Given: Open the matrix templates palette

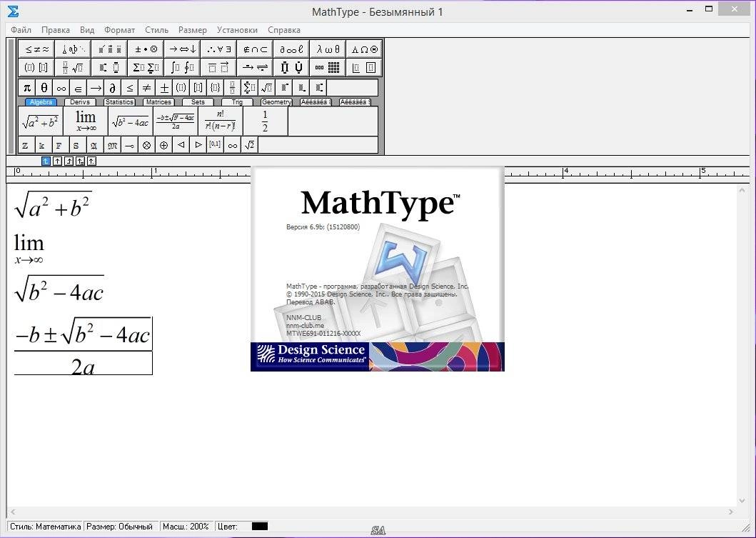Looking at the screenshot, I should [x=328, y=67].
